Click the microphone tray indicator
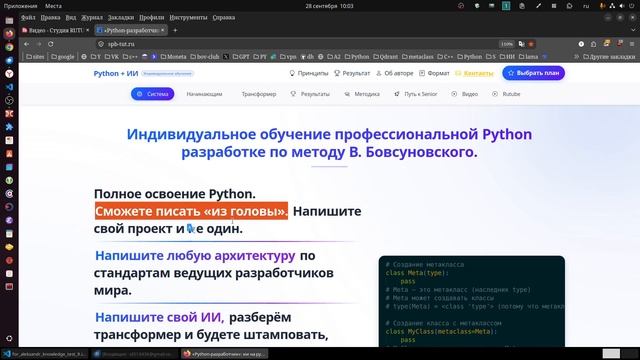The height and width of the screenshot is (360, 640). 602,6
